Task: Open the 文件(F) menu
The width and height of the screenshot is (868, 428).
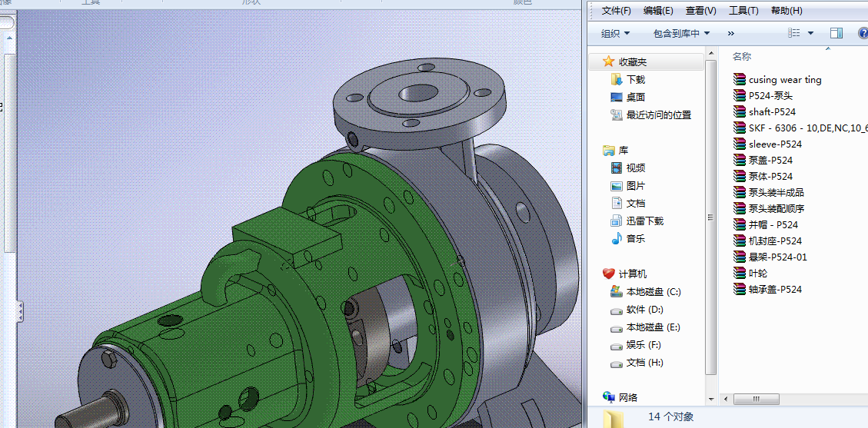Action: 616,10
